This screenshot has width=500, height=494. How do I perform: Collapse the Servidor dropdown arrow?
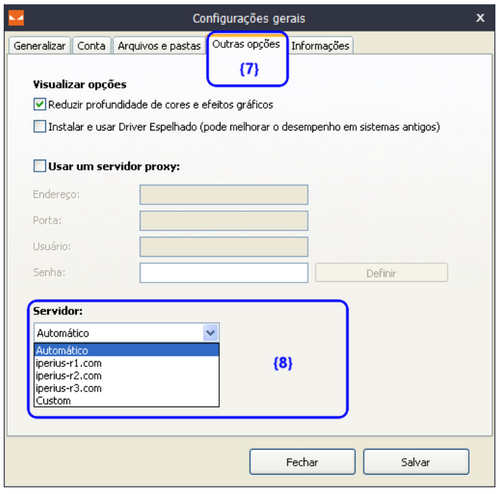pos(210,333)
